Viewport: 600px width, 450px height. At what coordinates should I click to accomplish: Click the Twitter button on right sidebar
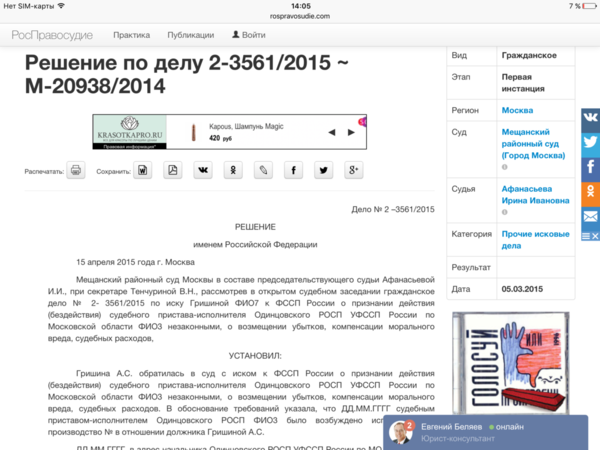tap(590, 142)
